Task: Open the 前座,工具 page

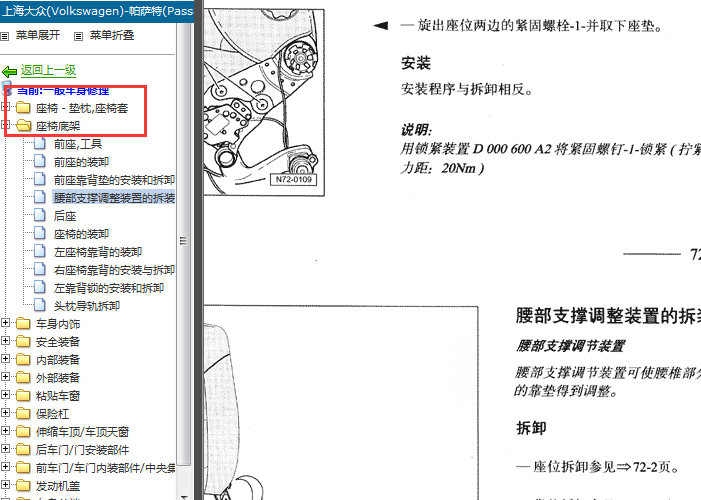Action: click(x=78, y=144)
